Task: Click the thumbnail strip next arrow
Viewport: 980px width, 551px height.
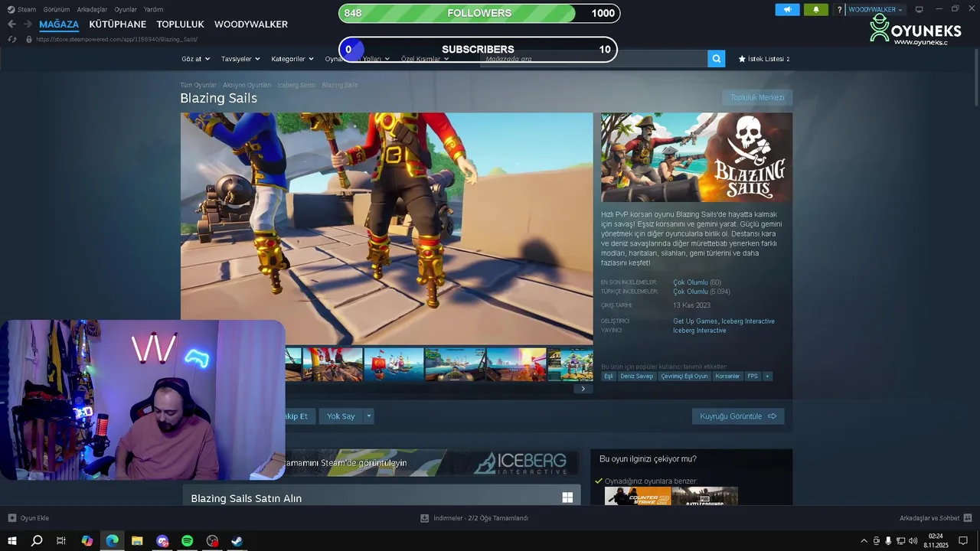Action: [583, 389]
